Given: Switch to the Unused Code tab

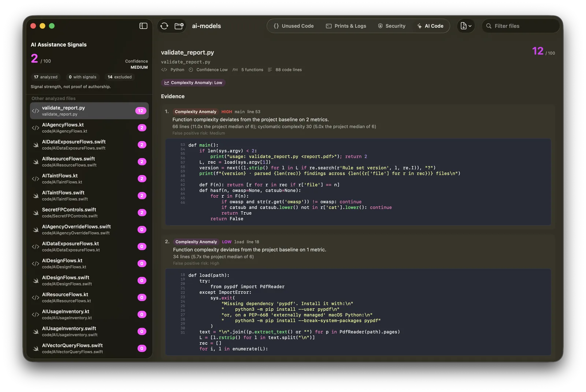Looking at the screenshot, I should pos(294,26).
